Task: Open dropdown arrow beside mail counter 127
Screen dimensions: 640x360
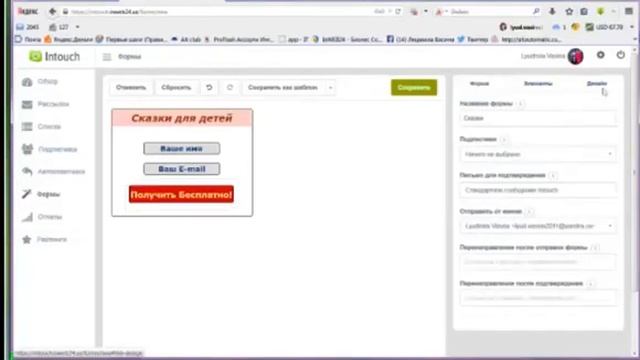Action: coord(78,27)
